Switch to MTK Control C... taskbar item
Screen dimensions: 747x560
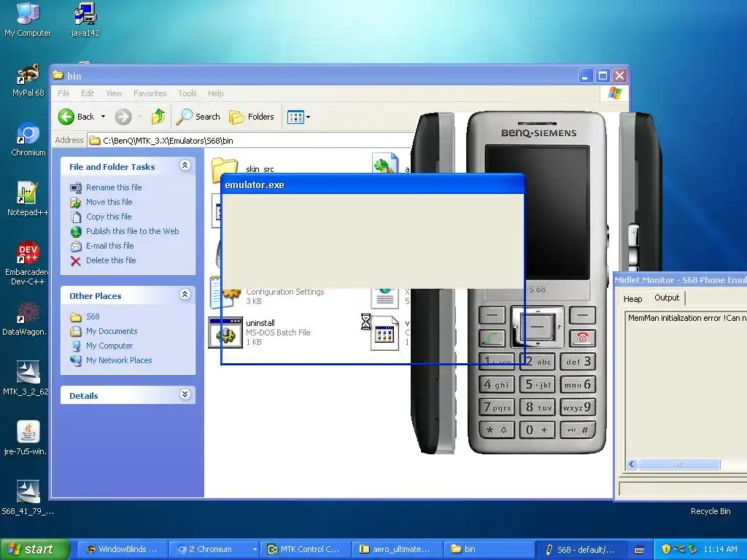coord(305,549)
